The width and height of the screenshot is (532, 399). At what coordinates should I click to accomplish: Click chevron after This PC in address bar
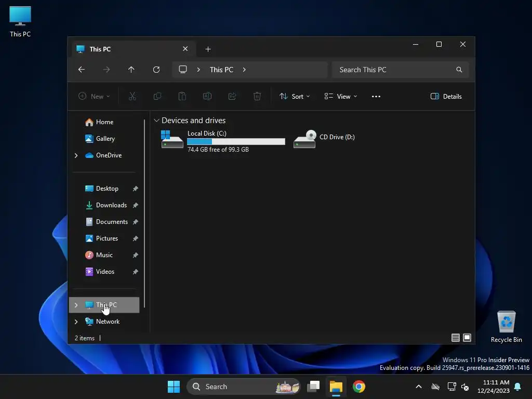coord(244,70)
